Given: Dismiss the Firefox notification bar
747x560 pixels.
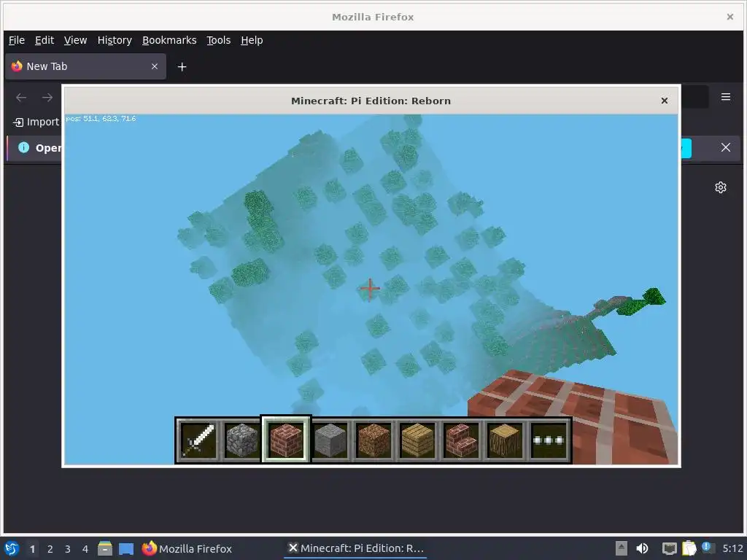Looking at the screenshot, I should 726,147.
